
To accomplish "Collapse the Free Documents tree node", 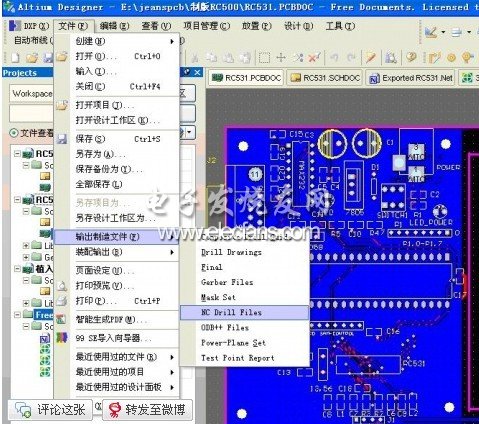I will 17,314.
